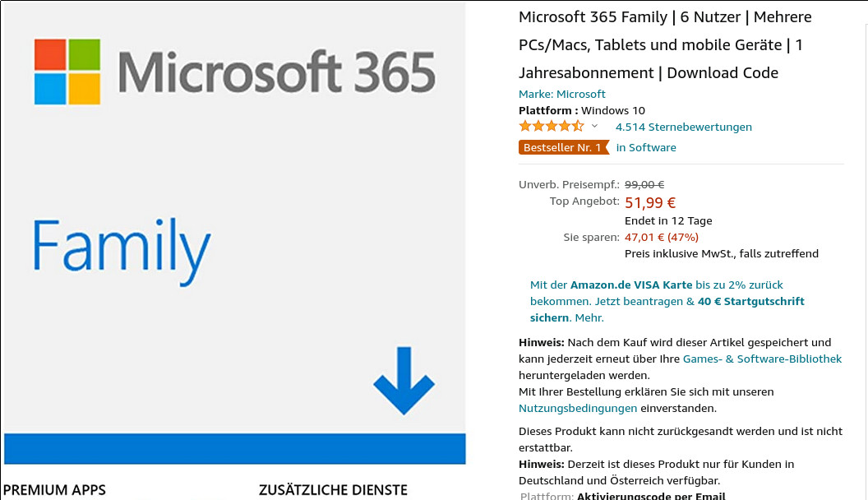Click the 'Microsoft 365' wordmark in image
Viewport: 868px width, 500px height.
[x=277, y=72]
